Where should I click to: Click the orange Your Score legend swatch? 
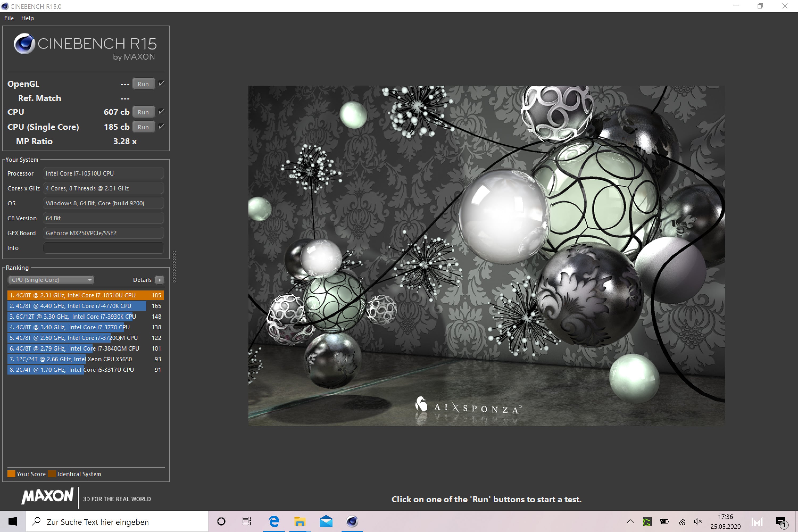pos(11,474)
